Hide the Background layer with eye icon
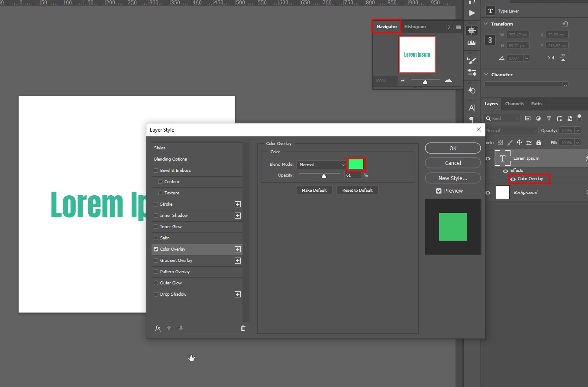The width and height of the screenshot is (588, 387). point(488,193)
